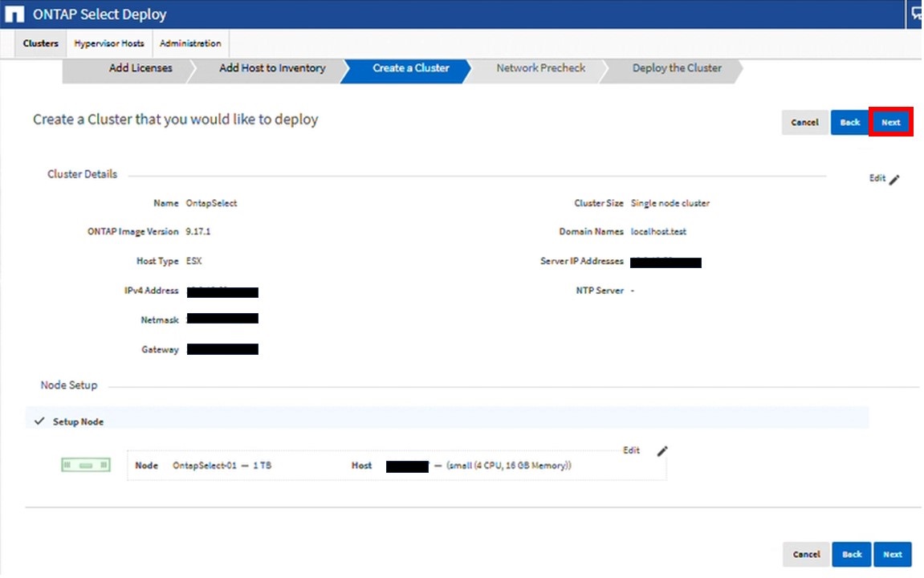Click the Cluster Details edit pencil icon
The width and height of the screenshot is (924, 578).
coord(894,180)
